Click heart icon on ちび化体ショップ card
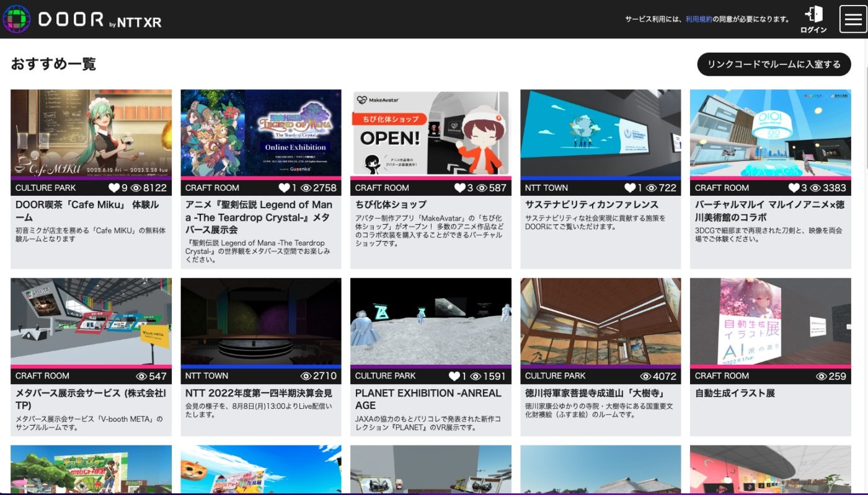868x495 pixels. (459, 188)
